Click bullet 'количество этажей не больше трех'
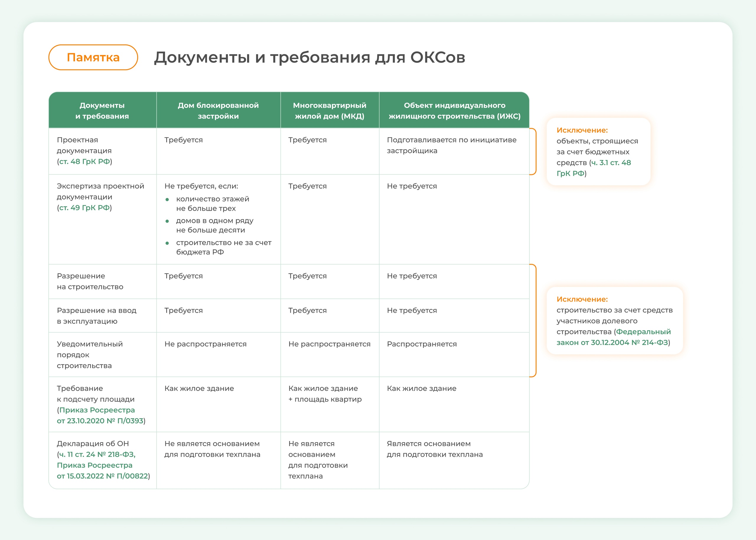This screenshot has height=540, width=756. coord(213,204)
